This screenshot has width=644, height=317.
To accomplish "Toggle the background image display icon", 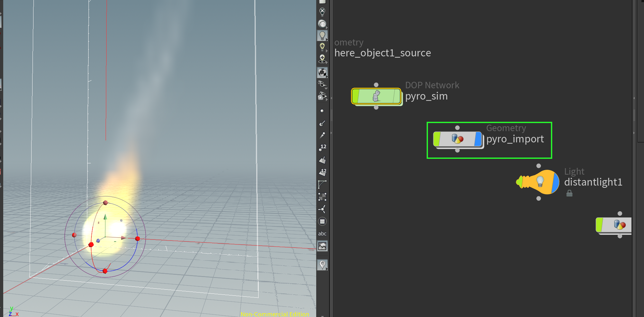I will click(322, 246).
